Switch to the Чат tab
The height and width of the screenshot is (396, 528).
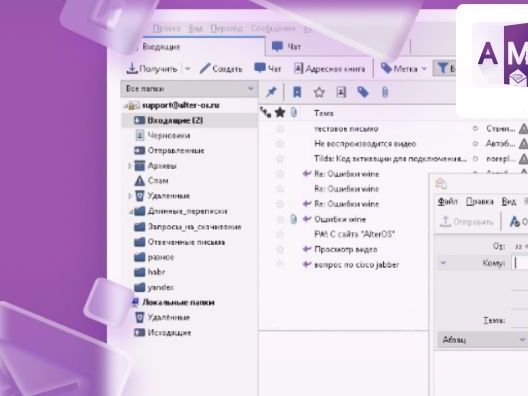tap(286, 46)
